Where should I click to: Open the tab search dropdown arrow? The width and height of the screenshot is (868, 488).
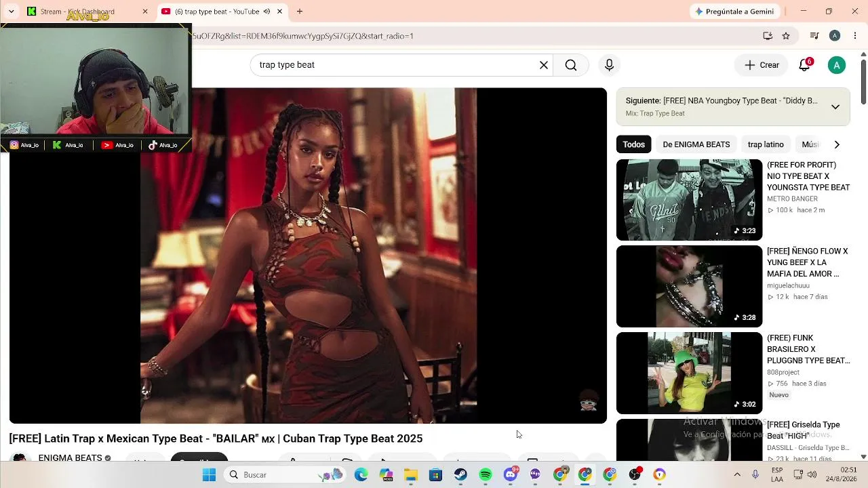11,12
